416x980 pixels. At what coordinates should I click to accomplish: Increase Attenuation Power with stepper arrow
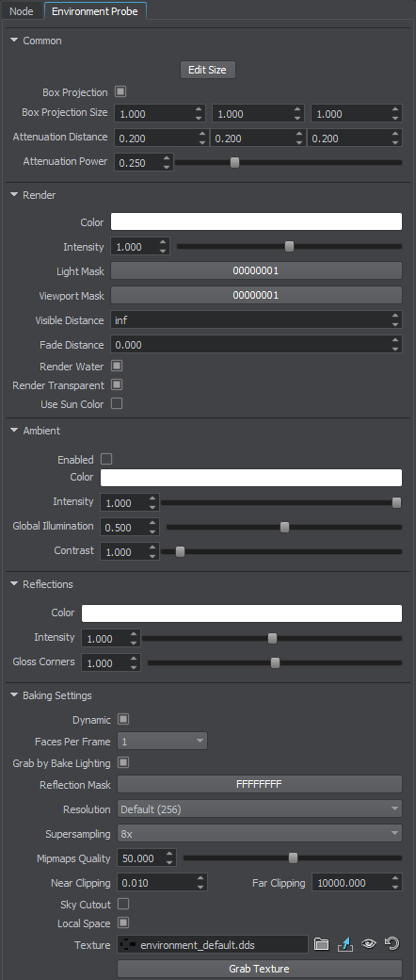coord(167,158)
